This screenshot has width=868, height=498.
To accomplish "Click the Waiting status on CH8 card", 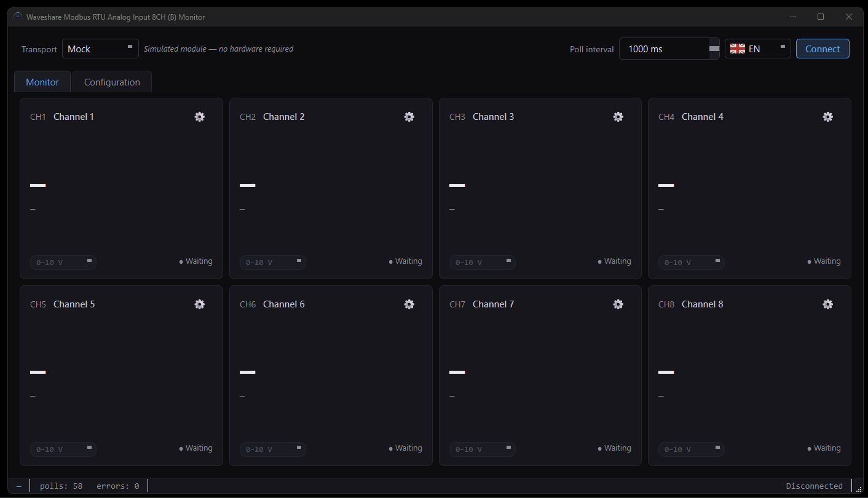I will (x=824, y=448).
